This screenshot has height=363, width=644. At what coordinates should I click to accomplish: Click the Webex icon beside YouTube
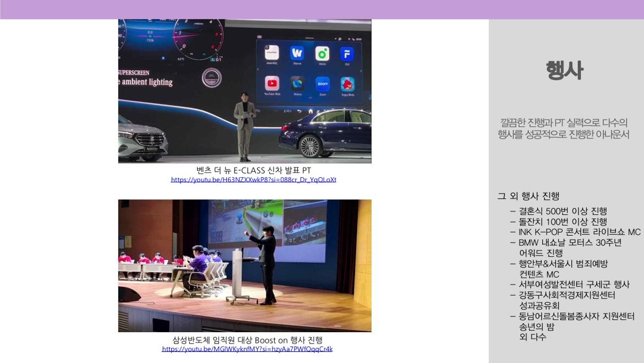297,84
